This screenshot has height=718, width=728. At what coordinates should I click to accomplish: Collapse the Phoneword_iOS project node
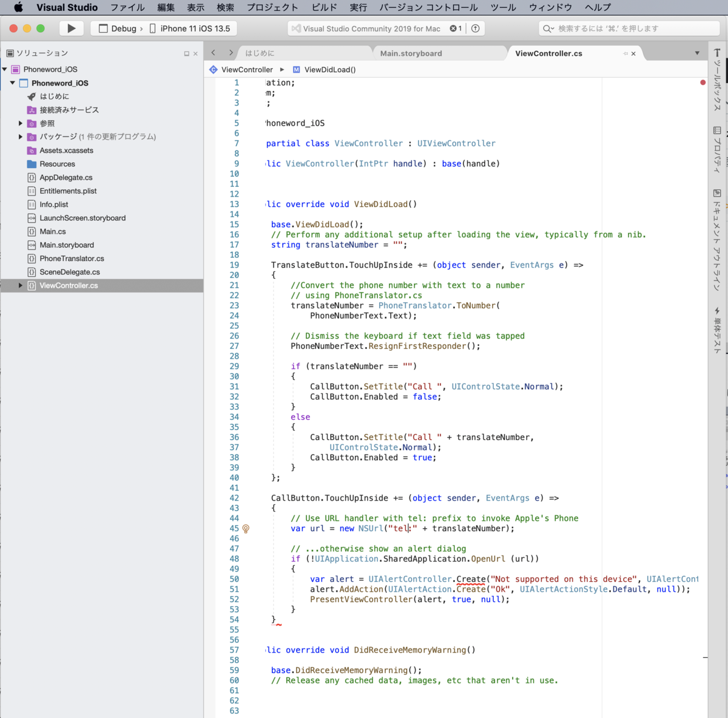pos(13,83)
